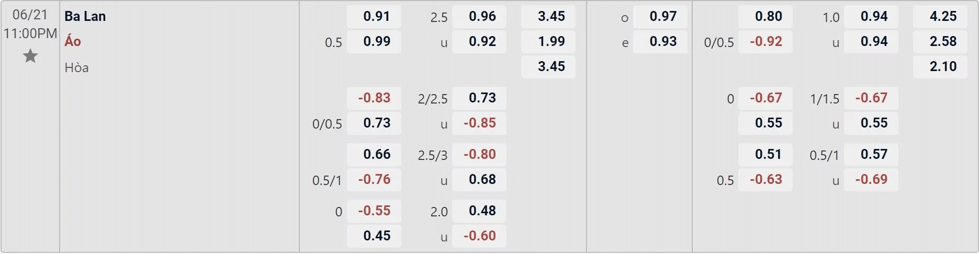Select even goals odds 0.93
Screen dimensions: 980x254
point(660,41)
